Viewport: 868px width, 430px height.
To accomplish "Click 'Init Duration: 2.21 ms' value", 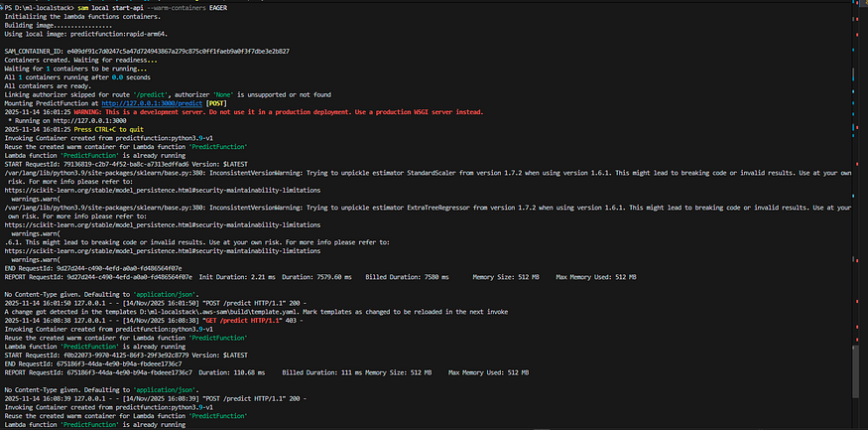I will point(237,276).
